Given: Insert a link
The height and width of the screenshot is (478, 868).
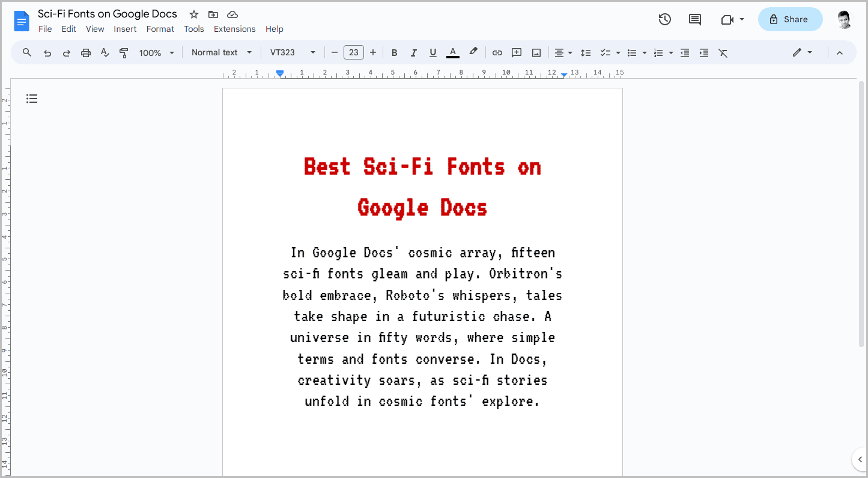Looking at the screenshot, I should click(x=497, y=52).
